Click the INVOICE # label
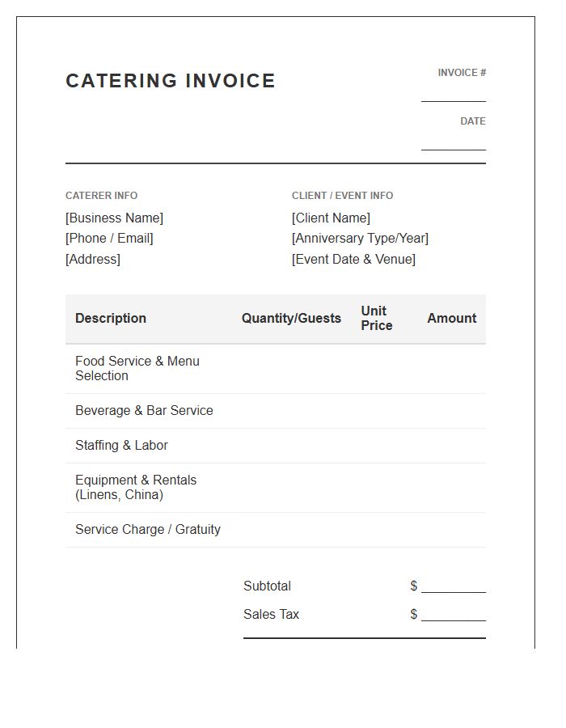This screenshot has width=566, height=728. pos(462,73)
